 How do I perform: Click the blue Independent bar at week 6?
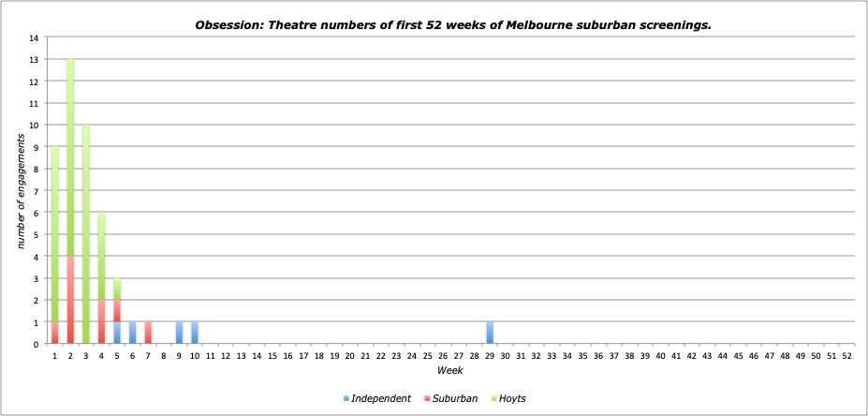click(132, 333)
